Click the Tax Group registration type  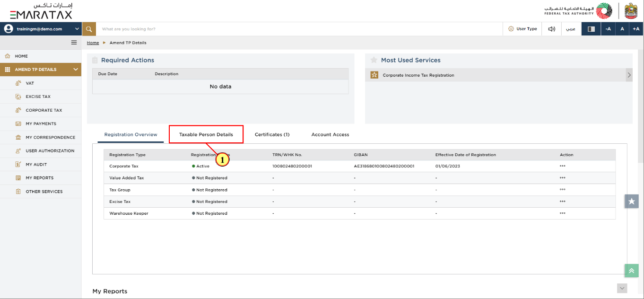[x=120, y=190]
